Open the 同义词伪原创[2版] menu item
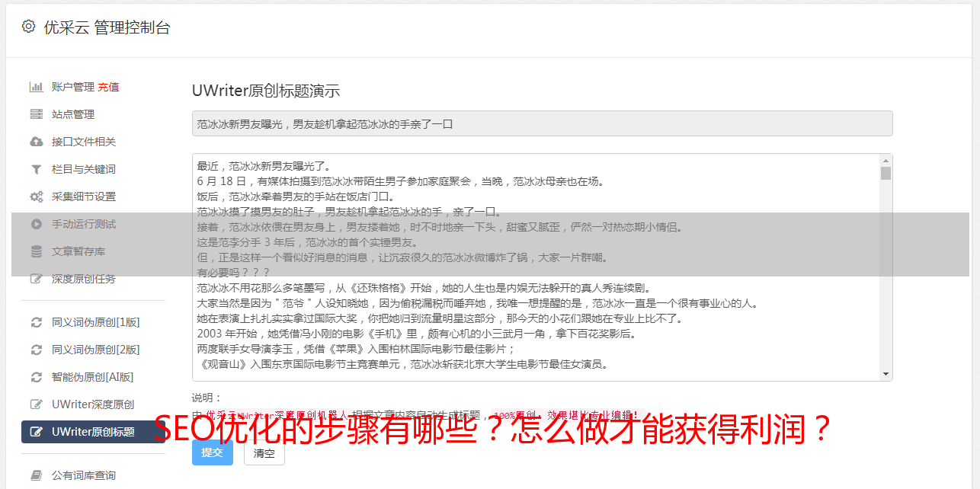 (x=93, y=350)
